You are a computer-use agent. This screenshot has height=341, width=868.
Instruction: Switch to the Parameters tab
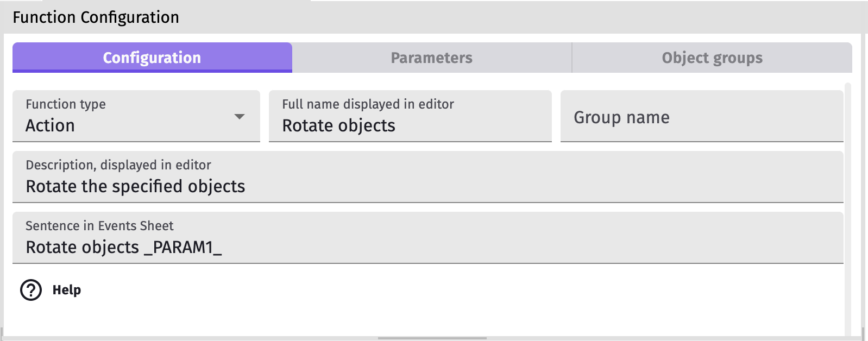coord(431,58)
